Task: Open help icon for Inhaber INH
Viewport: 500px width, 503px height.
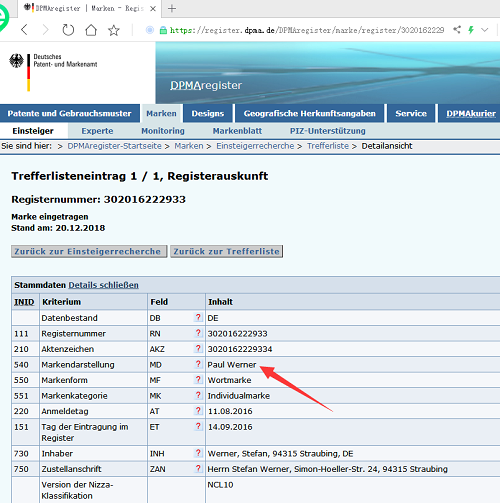Action: pyautogui.click(x=198, y=453)
